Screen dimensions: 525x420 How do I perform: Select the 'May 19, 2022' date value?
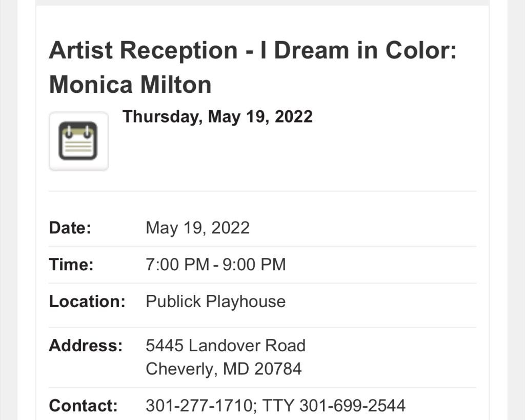click(x=197, y=228)
